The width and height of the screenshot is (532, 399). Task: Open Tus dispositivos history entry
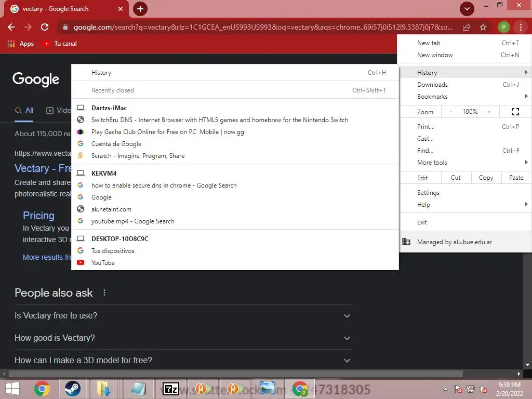[235, 251]
